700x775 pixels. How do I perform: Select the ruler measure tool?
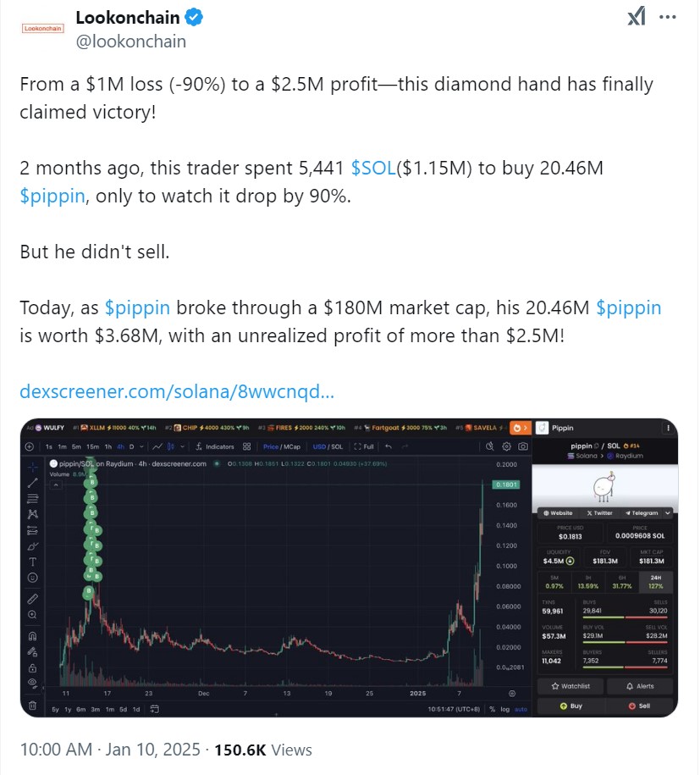pyautogui.click(x=33, y=598)
